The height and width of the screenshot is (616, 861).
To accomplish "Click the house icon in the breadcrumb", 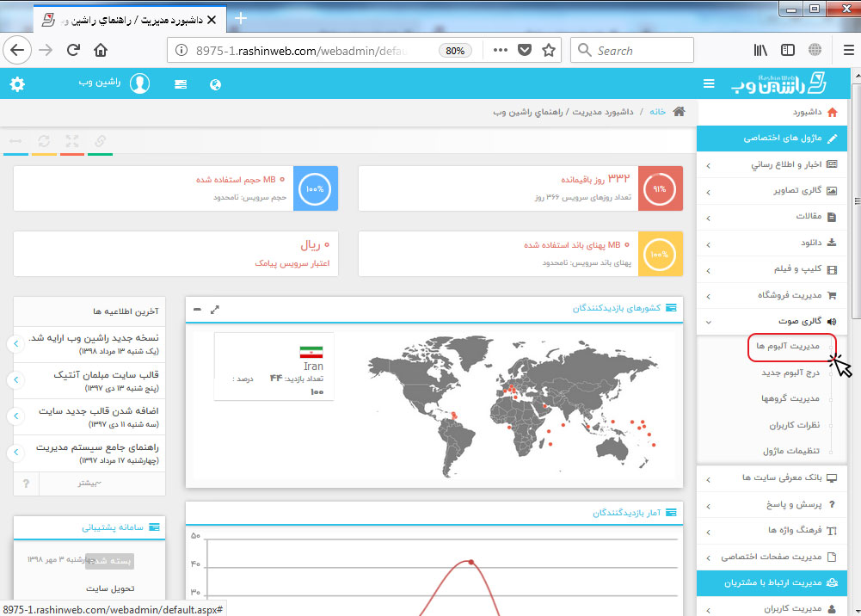I will pos(680,112).
